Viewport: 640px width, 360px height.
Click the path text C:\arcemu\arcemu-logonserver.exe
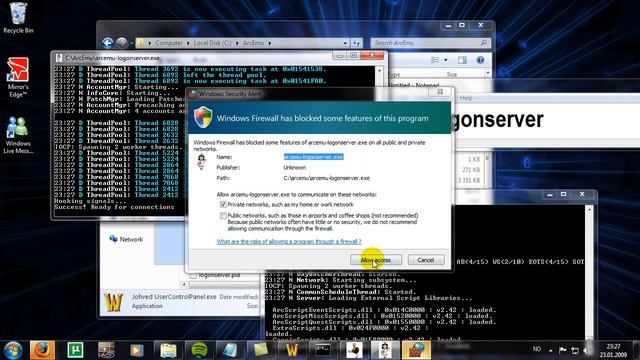[x=327, y=178]
